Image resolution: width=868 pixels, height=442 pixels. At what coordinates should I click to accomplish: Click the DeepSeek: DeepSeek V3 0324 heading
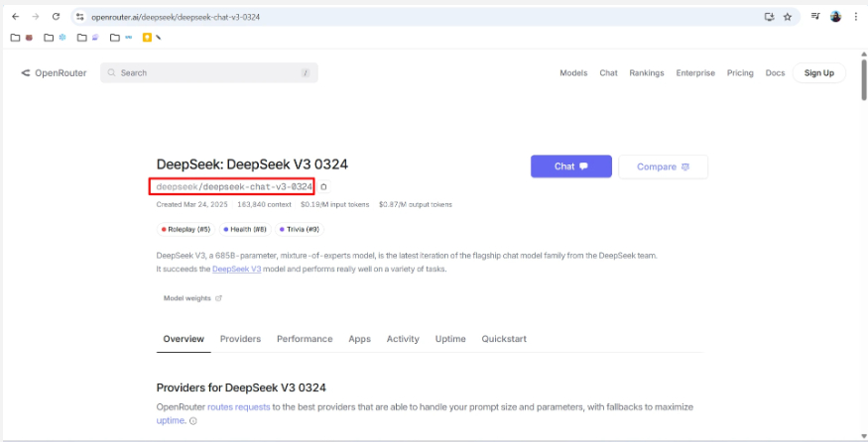[x=252, y=165]
